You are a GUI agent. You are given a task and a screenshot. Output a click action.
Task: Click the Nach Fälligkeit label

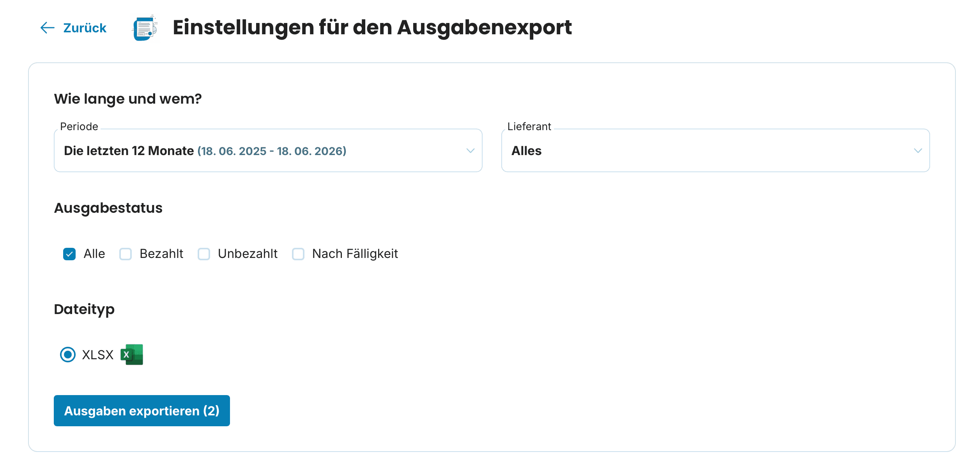(355, 254)
